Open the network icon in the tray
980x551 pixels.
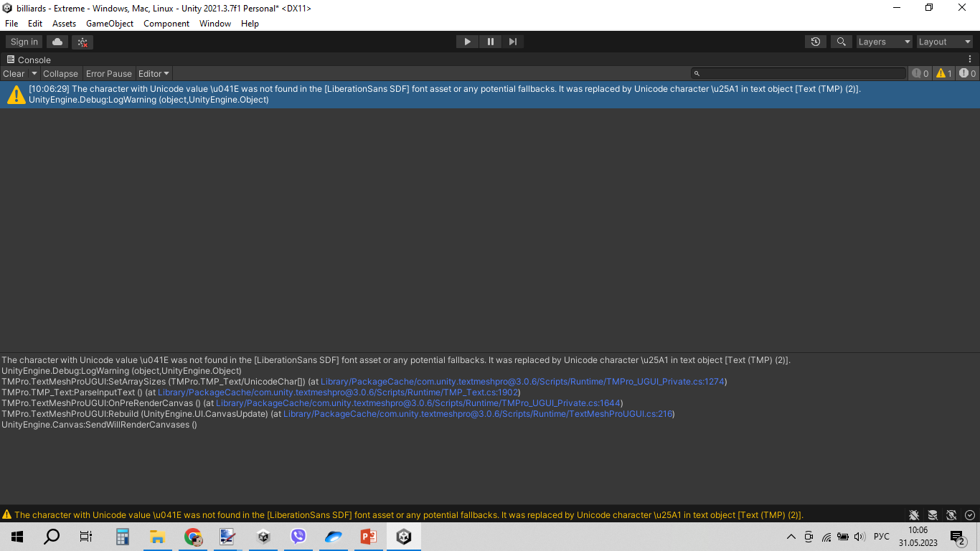[826, 537]
